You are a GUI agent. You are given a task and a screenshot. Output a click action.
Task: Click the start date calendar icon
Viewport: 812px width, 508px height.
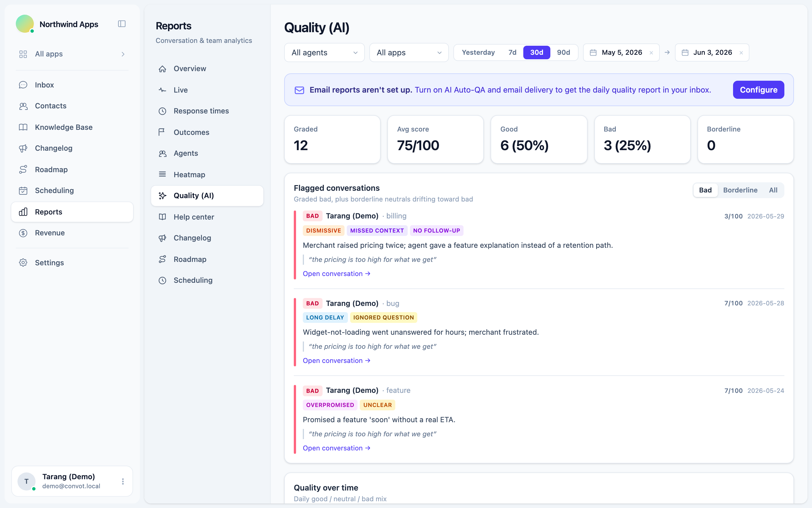coord(593,53)
